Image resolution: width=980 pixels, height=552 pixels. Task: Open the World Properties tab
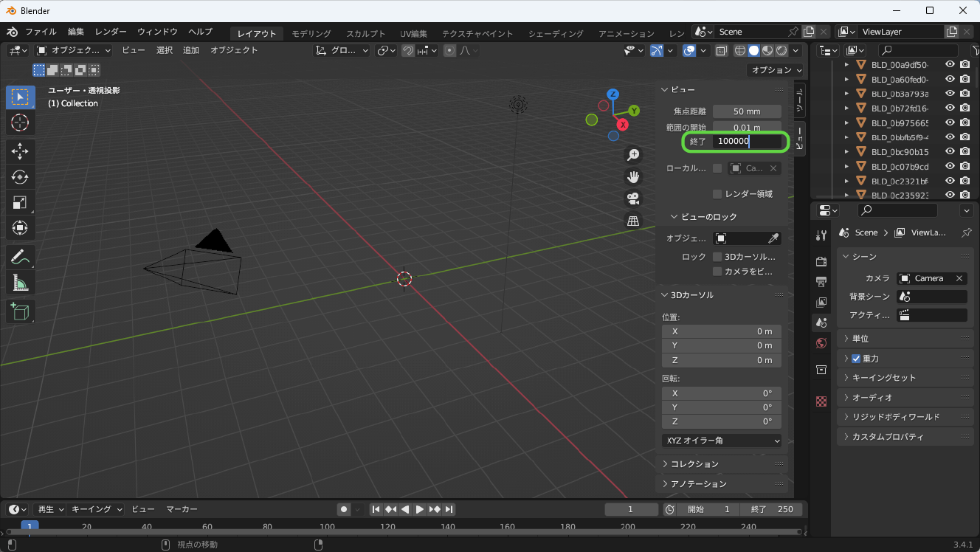[x=821, y=342]
